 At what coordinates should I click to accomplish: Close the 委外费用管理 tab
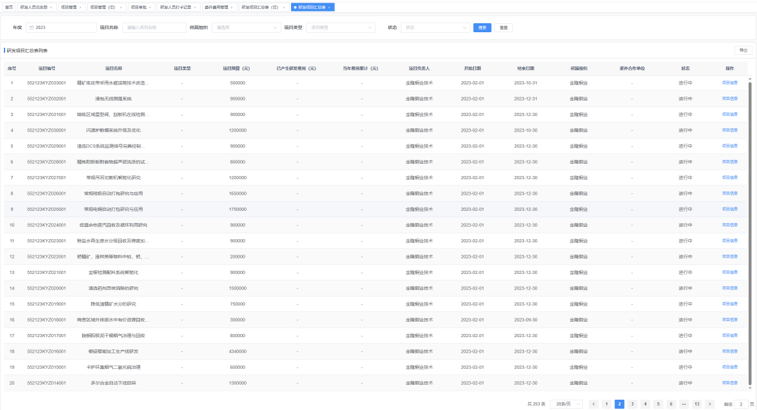(232, 7)
